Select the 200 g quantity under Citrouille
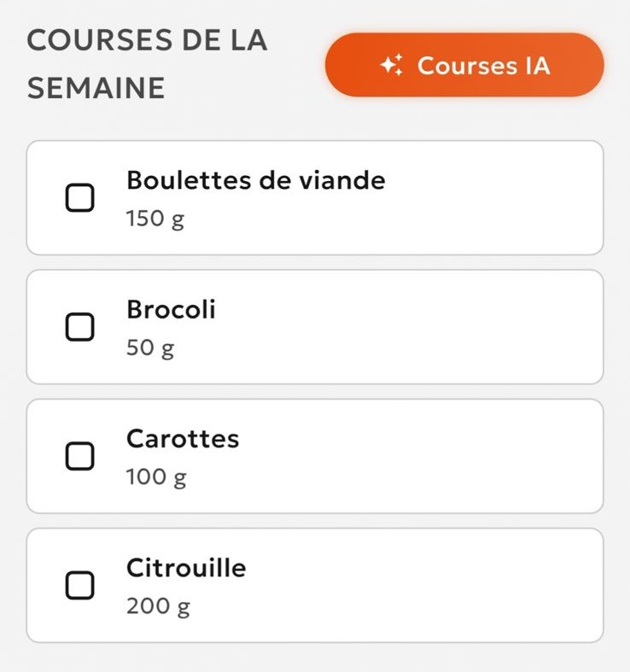Viewport: 630px width, 672px height. pos(158,607)
